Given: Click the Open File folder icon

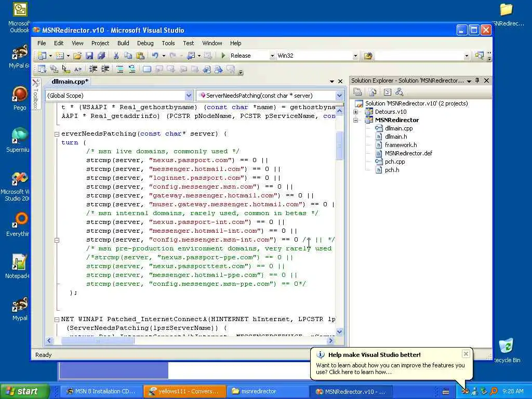Looking at the screenshot, I should (78, 56).
